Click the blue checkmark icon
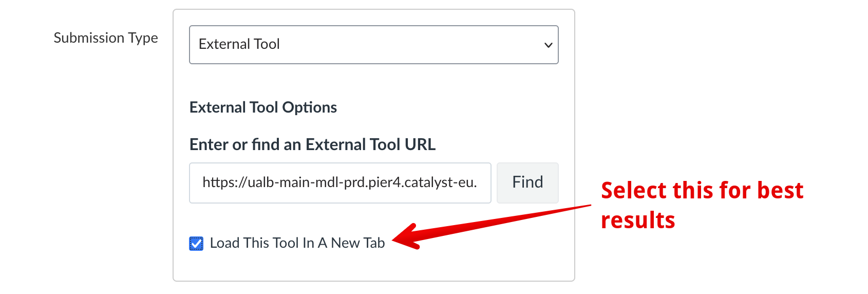 196,243
